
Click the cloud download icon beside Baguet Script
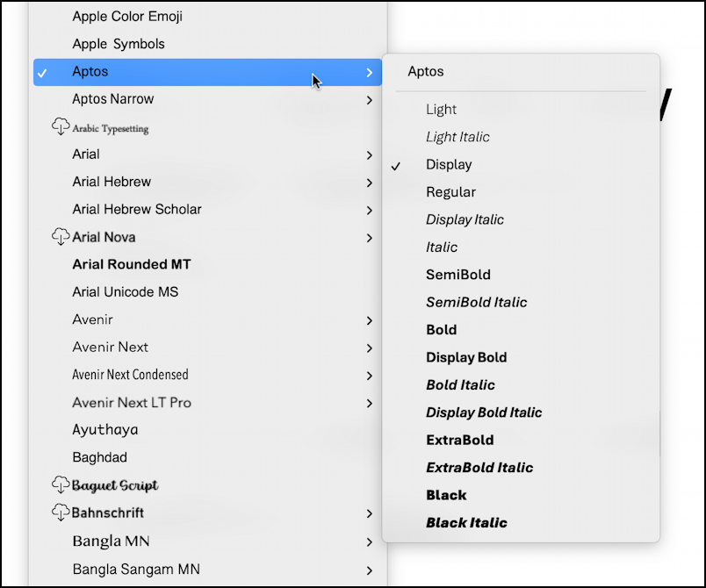(x=61, y=485)
